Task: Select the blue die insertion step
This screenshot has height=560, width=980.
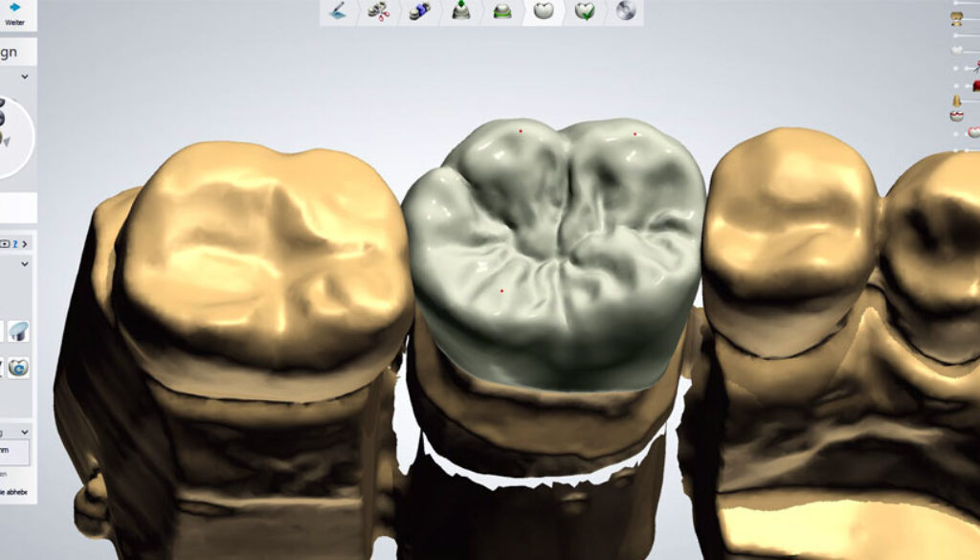Action: click(x=419, y=11)
